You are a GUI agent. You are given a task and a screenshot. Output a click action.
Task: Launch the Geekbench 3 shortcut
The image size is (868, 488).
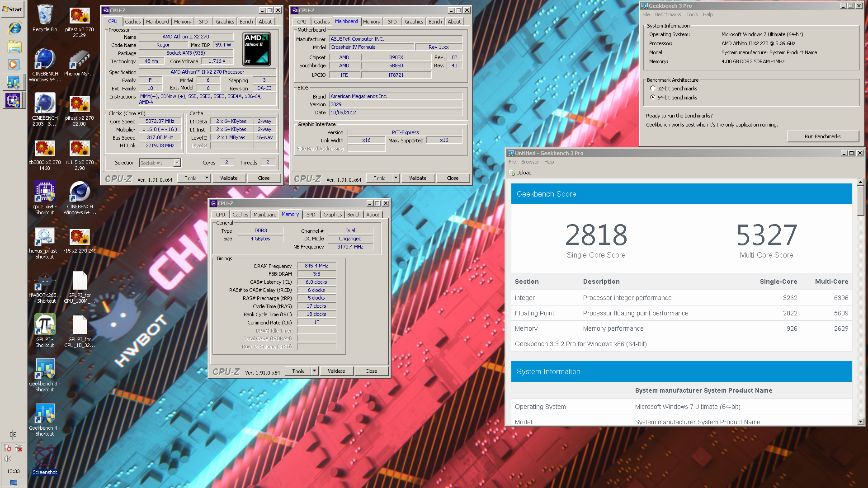(x=45, y=375)
